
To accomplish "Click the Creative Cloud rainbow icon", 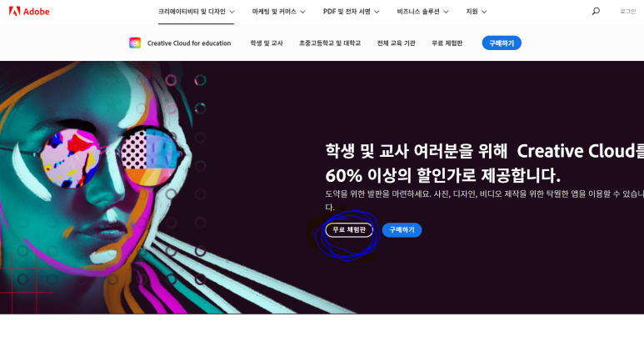I will click(135, 43).
